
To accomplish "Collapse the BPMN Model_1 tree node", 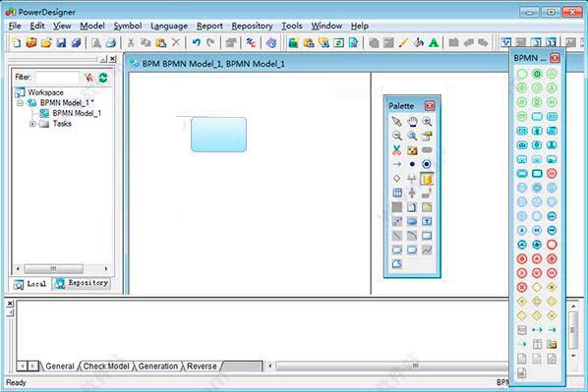I will coord(21,103).
